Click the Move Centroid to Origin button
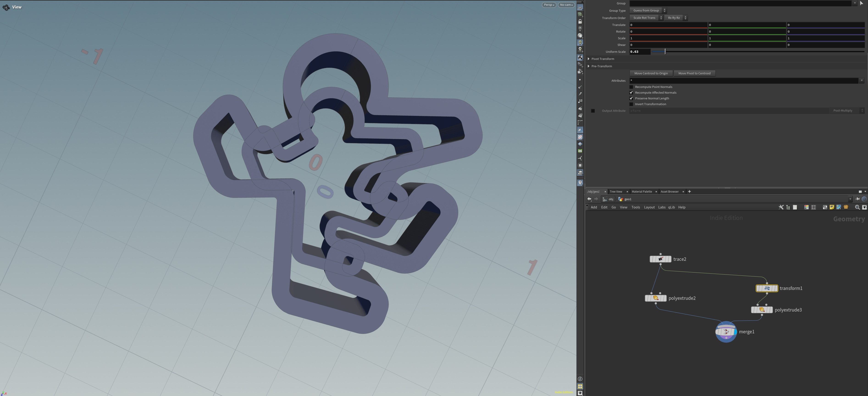The width and height of the screenshot is (868, 396). 651,73
